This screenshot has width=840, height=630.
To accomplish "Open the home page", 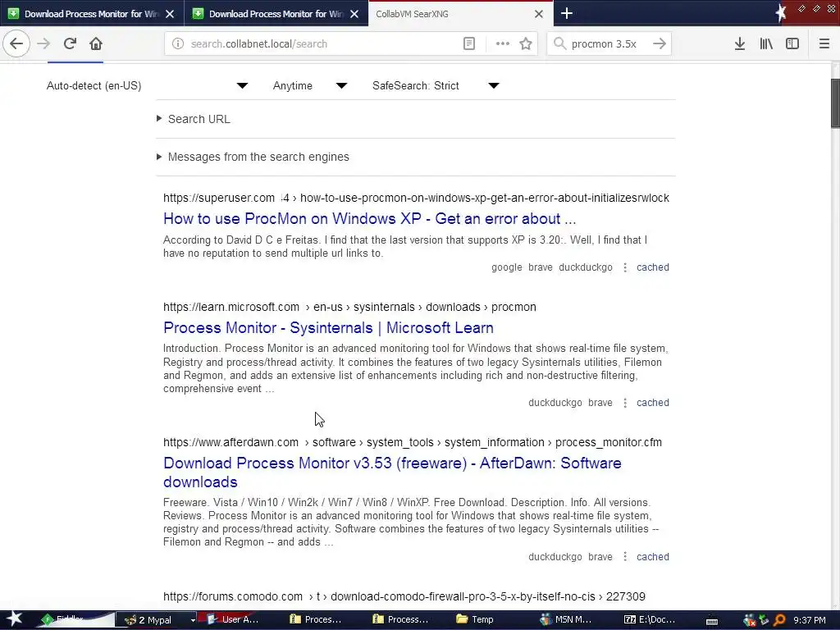I will [x=96, y=43].
